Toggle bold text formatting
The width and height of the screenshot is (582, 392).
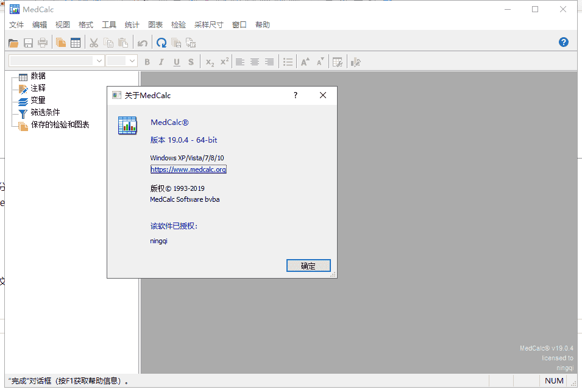[x=147, y=62]
